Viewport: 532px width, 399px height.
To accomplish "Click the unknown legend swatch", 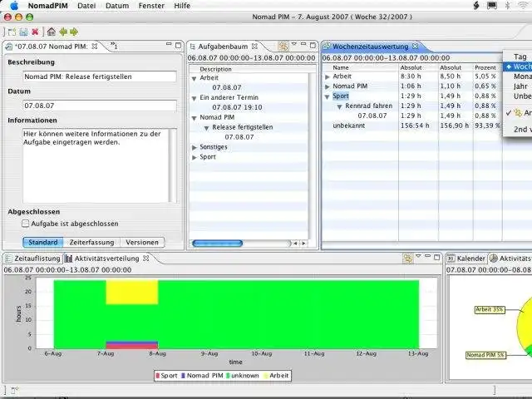I will click(228, 376).
